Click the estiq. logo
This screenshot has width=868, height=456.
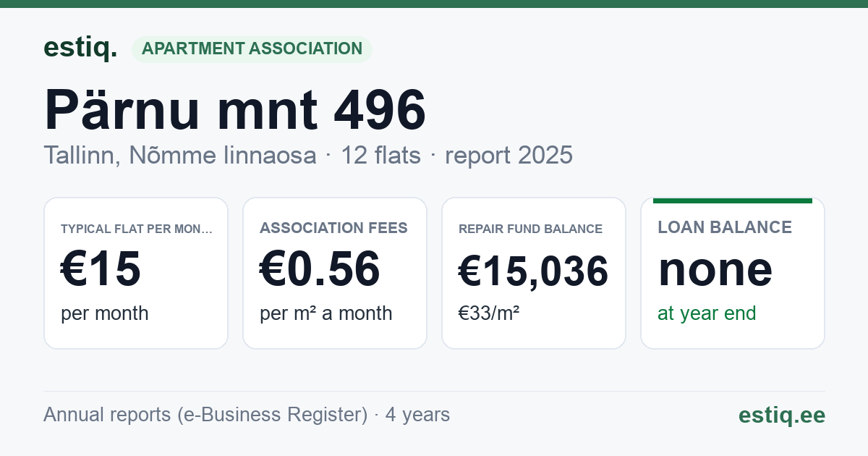(80, 48)
